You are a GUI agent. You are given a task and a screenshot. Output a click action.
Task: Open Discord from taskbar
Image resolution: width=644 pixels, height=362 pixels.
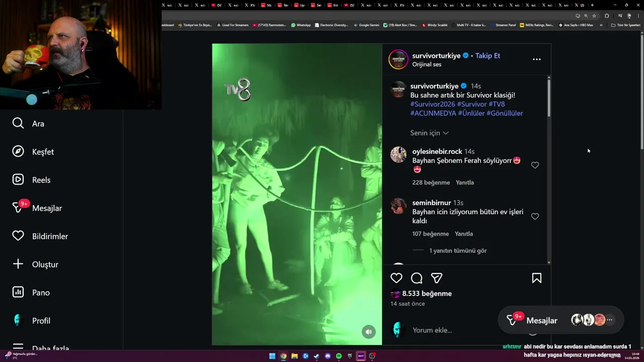(x=328, y=356)
